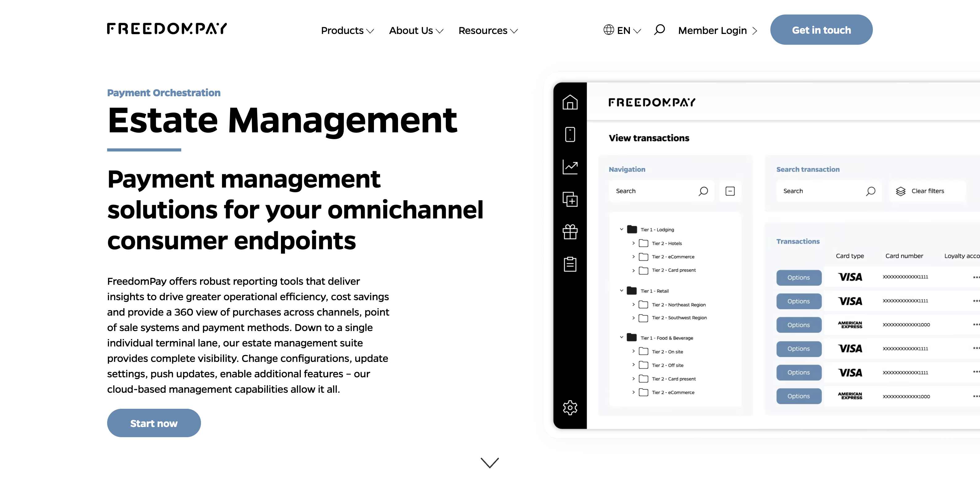Click Get in touch button
The image size is (980, 493).
[x=821, y=30]
